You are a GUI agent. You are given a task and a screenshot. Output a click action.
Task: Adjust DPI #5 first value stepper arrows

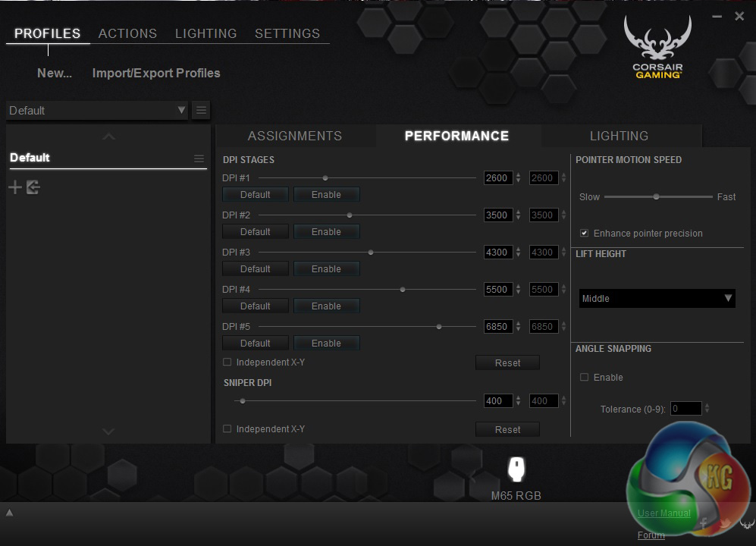(x=518, y=327)
